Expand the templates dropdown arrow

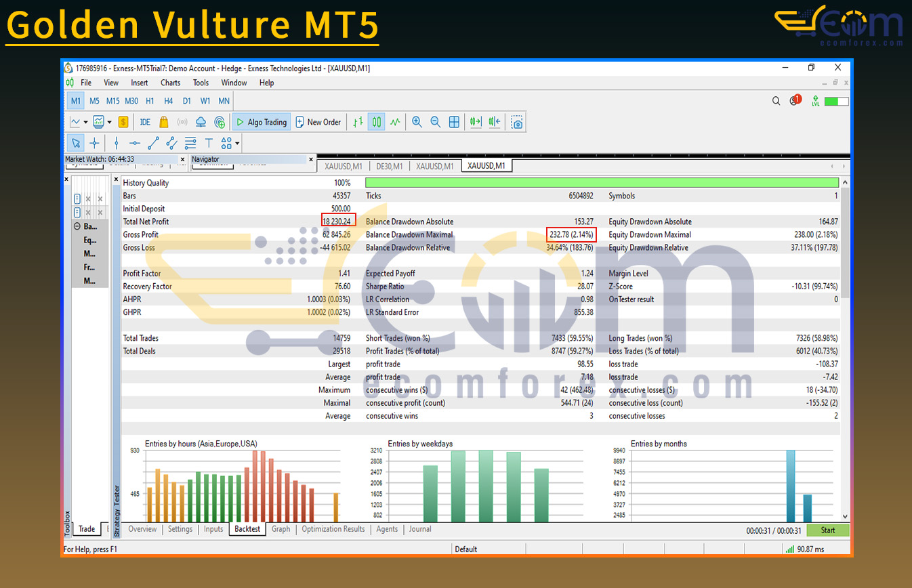(x=109, y=123)
